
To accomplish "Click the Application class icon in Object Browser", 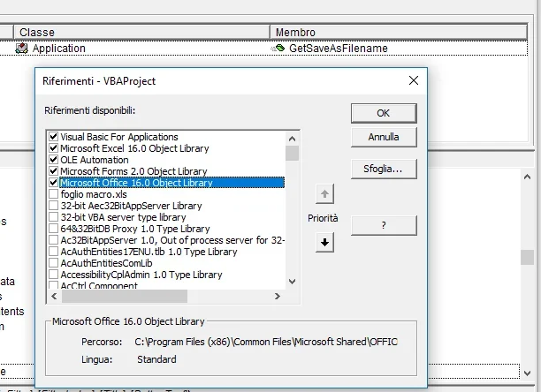I will (x=21, y=49).
